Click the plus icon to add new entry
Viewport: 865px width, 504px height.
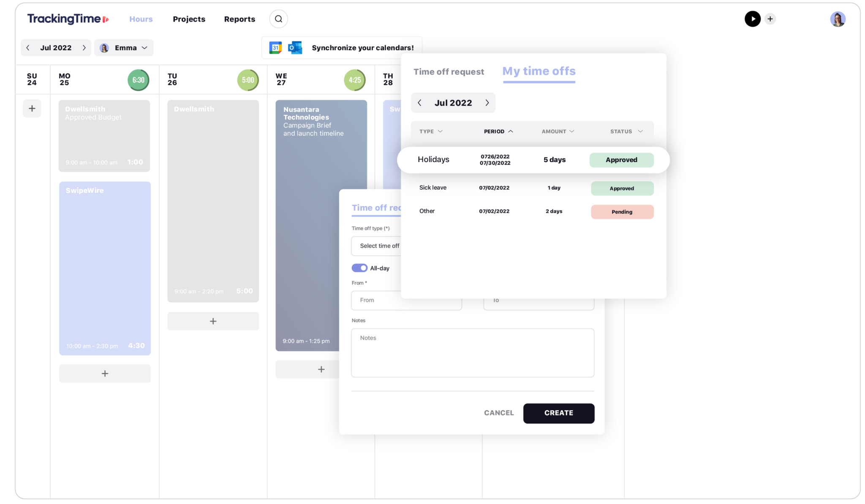770,19
